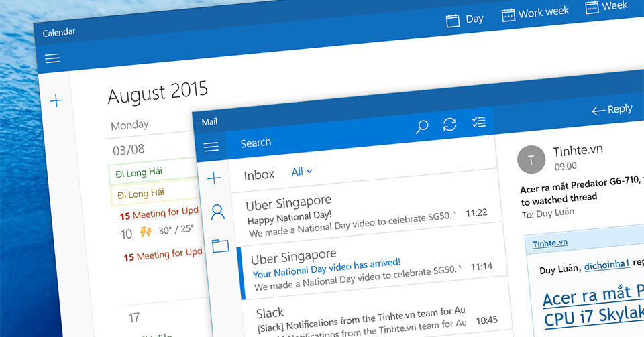Reply to the Tinhte.vn email
The height and width of the screenshot is (337, 644).
pos(612,109)
